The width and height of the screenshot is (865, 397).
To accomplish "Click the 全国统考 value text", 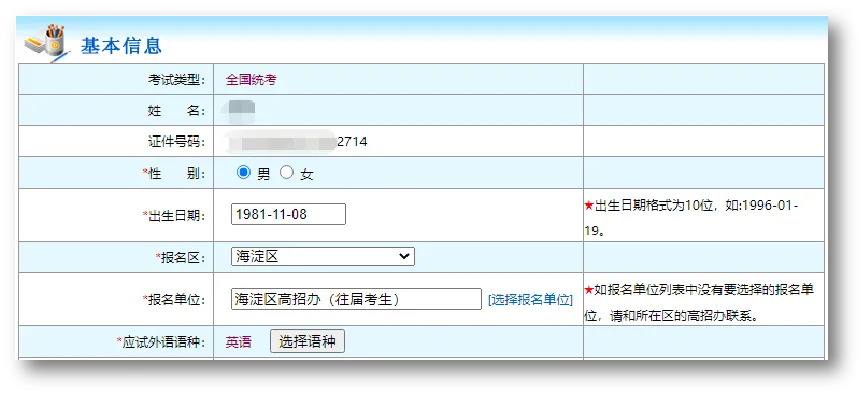I will click(x=251, y=80).
